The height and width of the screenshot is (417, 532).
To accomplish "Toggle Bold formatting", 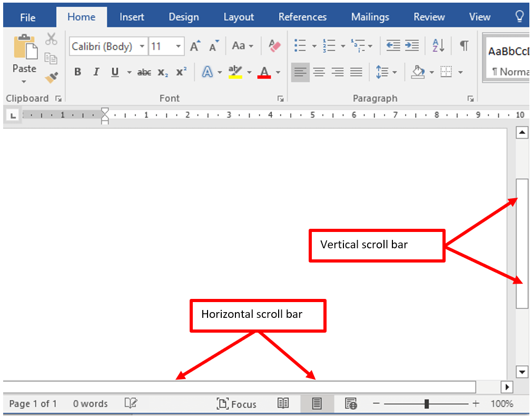I will click(77, 72).
